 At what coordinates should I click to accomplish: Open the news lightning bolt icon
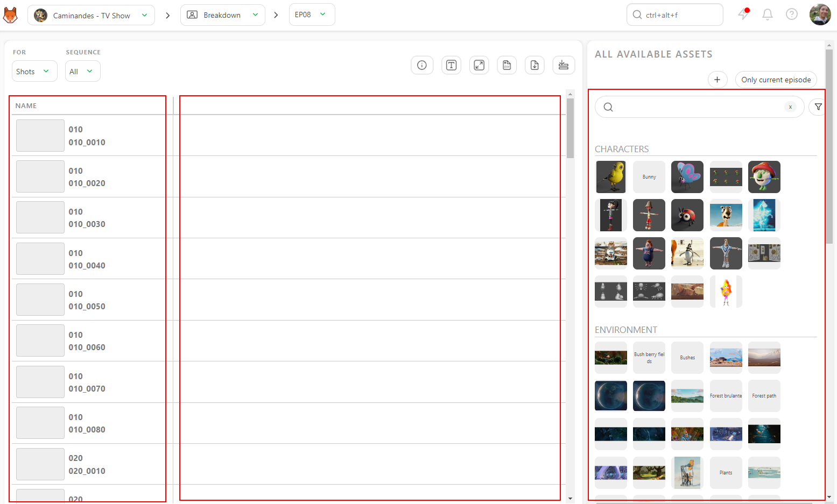743,15
